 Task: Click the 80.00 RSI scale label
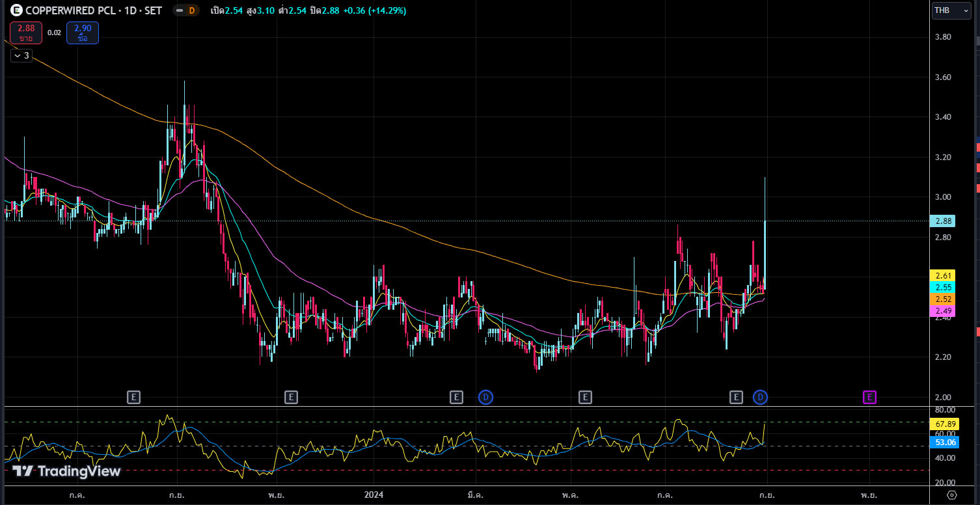[x=946, y=410]
